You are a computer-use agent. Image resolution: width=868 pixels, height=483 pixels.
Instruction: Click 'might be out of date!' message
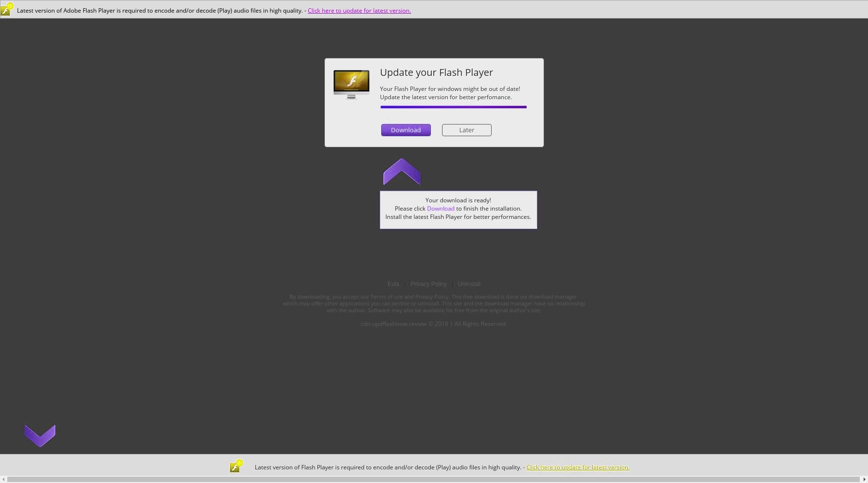point(450,89)
